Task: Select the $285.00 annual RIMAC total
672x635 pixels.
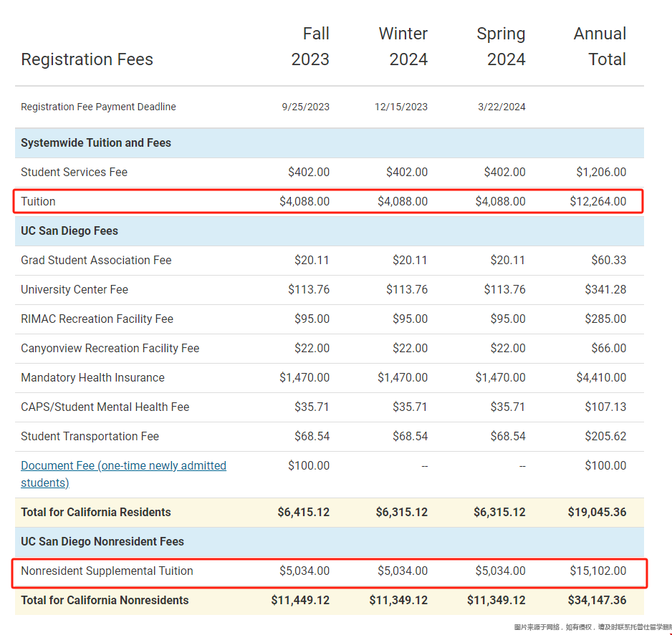Action: pos(605,319)
